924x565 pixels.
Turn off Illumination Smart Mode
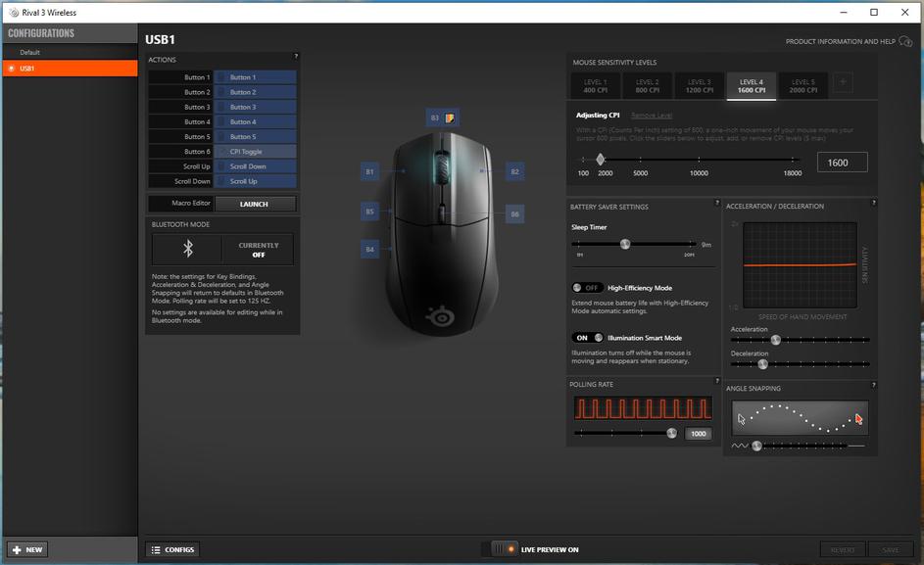(x=588, y=338)
